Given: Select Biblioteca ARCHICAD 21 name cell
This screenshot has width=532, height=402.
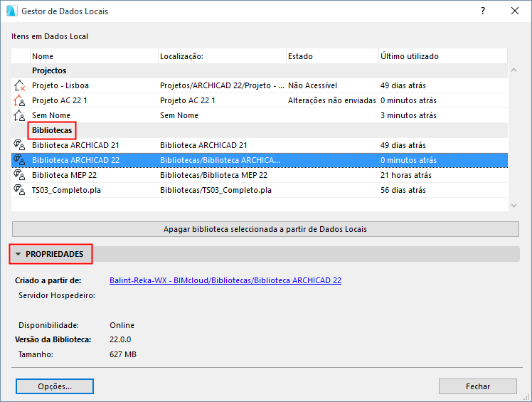Looking at the screenshot, I should [75, 145].
